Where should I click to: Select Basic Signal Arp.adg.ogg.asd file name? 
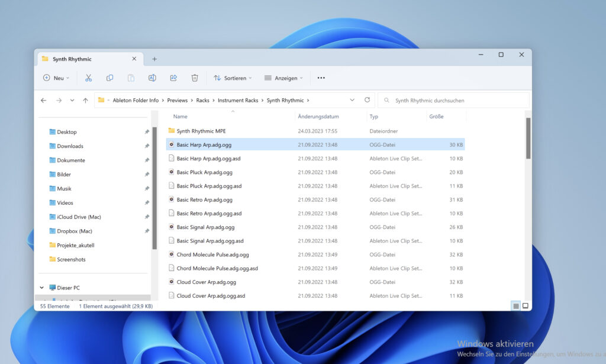[x=210, y=241]
